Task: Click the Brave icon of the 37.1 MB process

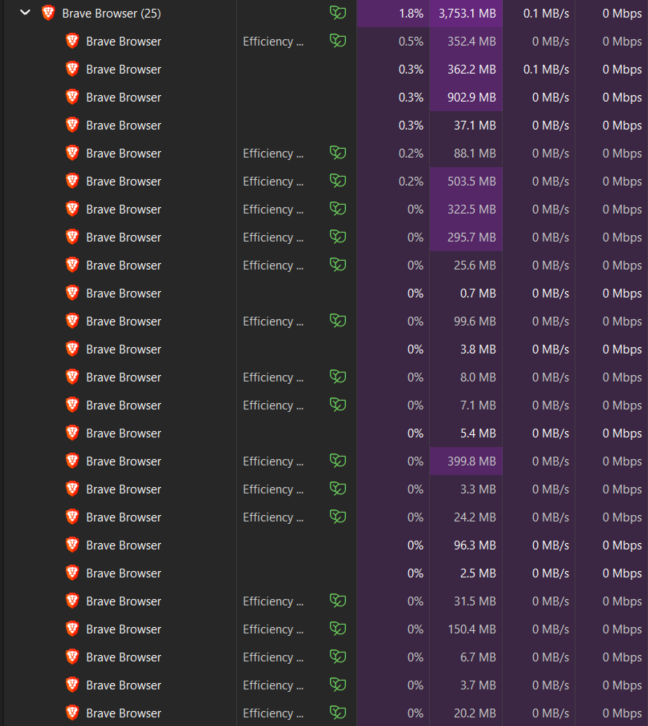Action: click(x=72, y=125)
